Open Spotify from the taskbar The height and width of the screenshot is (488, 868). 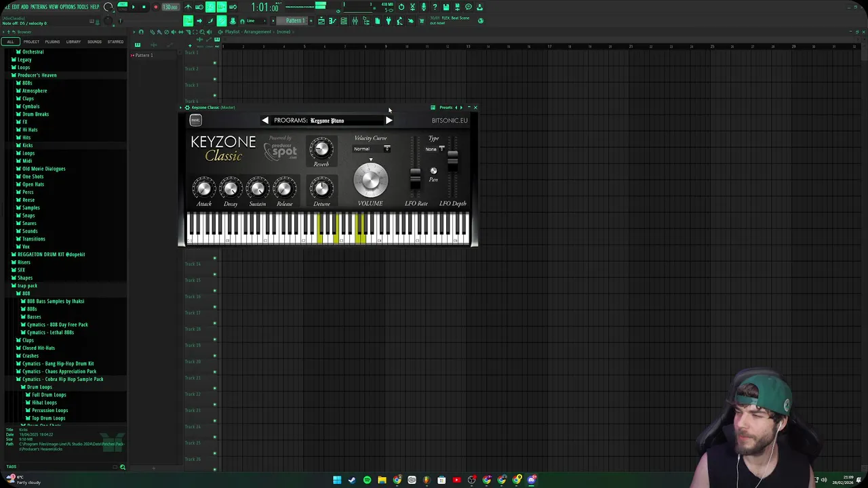click(x=367, y=480)
